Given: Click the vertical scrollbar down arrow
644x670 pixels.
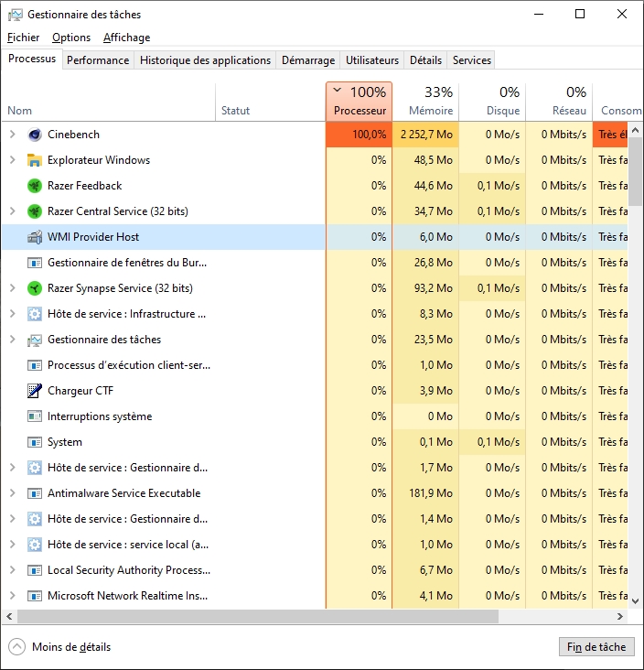Looking at the screenshot, I should 636,600.
